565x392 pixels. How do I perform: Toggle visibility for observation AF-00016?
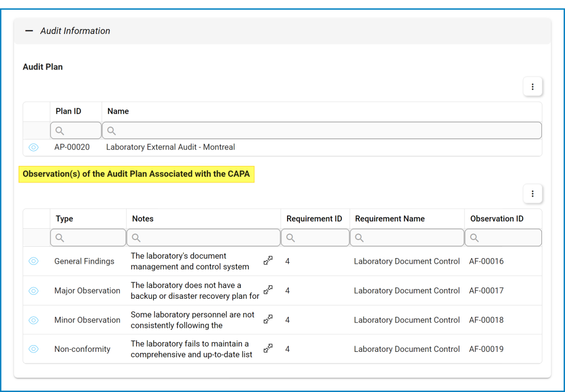pos(33,261)
